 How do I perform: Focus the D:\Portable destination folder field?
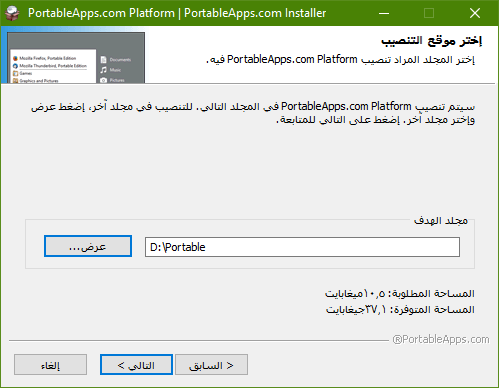302,247
